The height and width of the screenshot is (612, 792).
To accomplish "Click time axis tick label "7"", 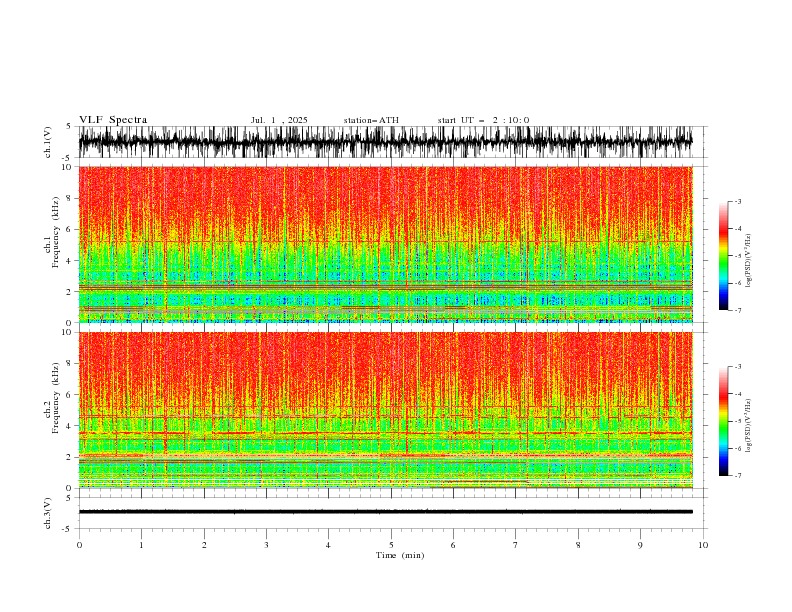I will (516, 545).
